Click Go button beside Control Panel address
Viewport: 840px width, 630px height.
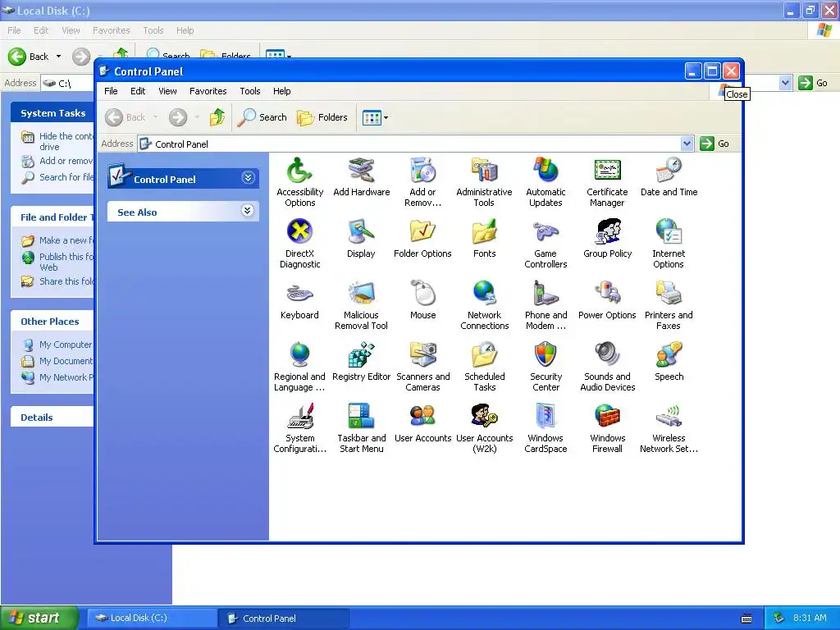click(x=715, y=144)
